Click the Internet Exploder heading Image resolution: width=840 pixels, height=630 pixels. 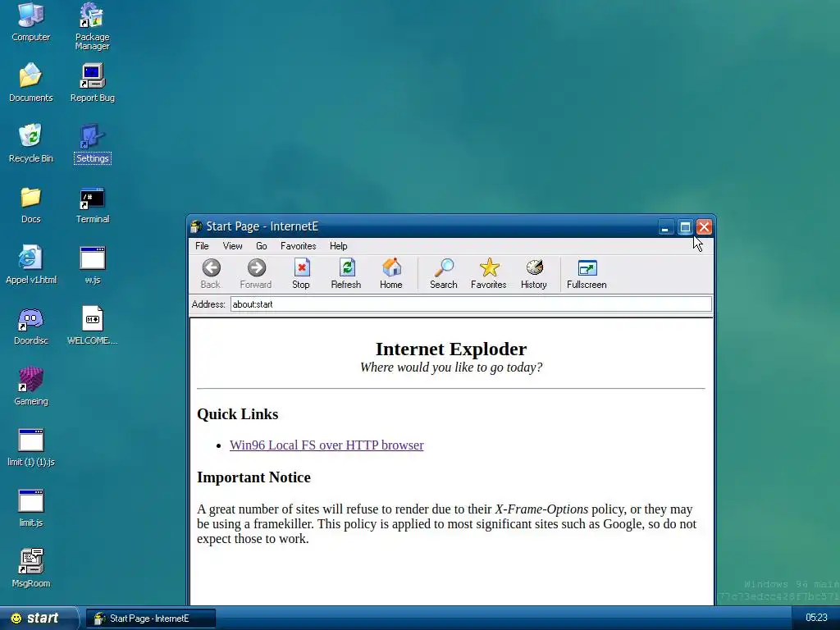tap(451, 349)
